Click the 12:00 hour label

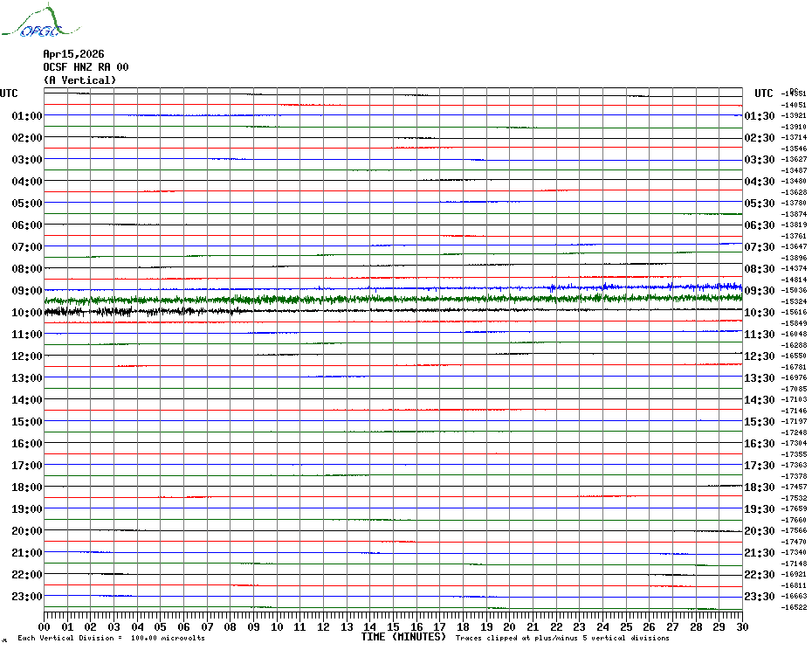(x=27, y=356)
